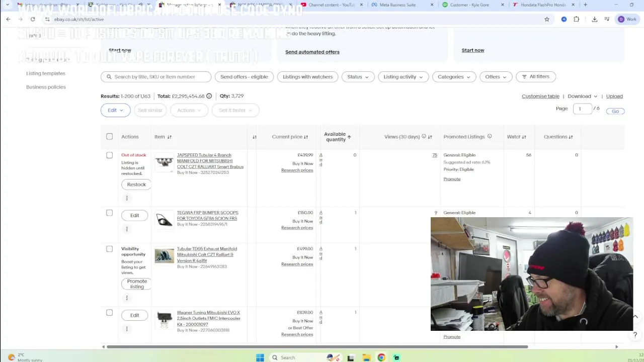Sort by Views (30 days) arrows
Screen dimensions: 644x362
[430, 137]
